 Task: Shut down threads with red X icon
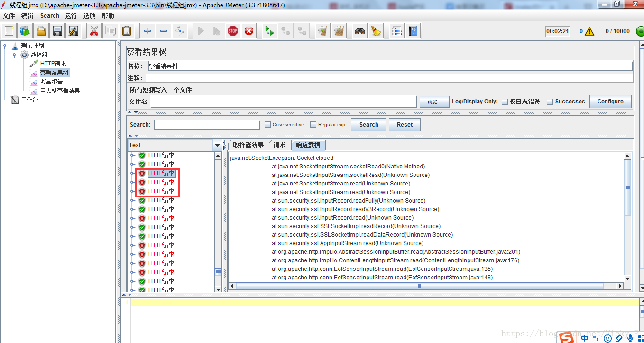pyautogui.click(x=249, y=31)
